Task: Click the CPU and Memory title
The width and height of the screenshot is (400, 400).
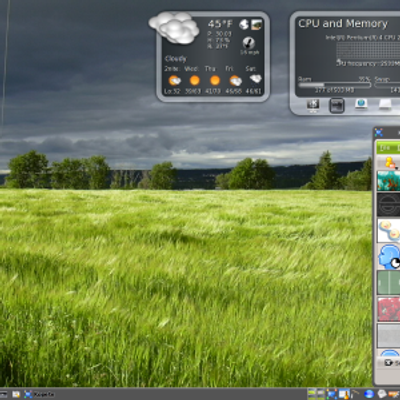Action: point(343,24)
